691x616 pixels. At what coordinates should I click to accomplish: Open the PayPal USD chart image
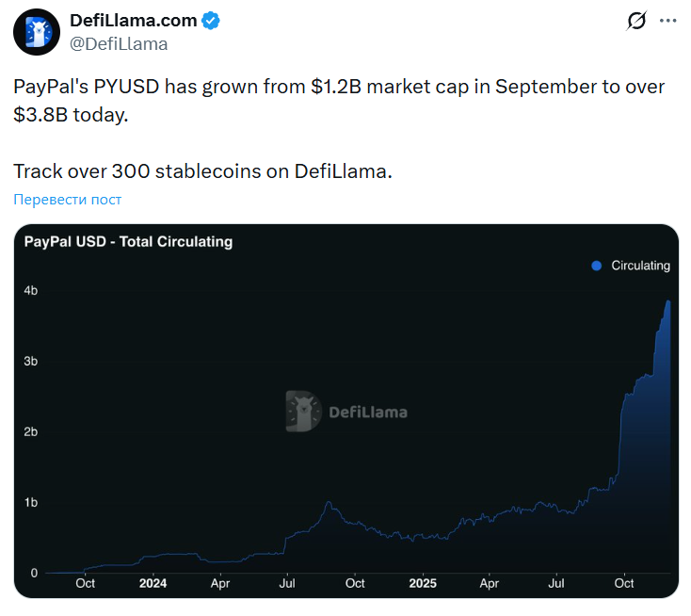tap(345, 443)
